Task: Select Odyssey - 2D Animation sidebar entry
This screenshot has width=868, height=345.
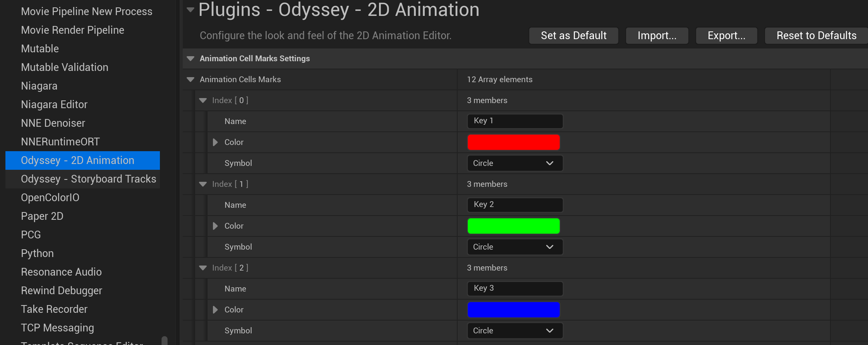Action: click(82, 160)
